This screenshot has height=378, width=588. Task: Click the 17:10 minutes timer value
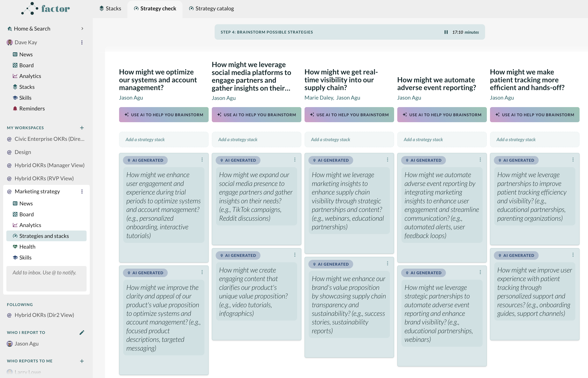(465, 32)
